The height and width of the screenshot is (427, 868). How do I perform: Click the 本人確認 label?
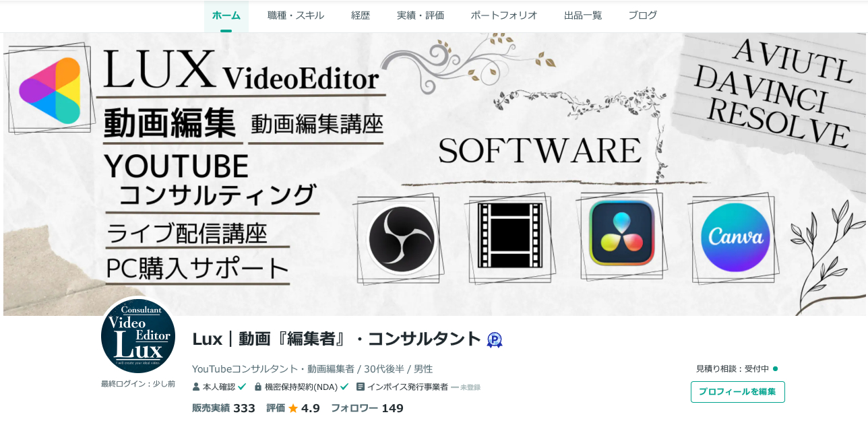[219, 387]
